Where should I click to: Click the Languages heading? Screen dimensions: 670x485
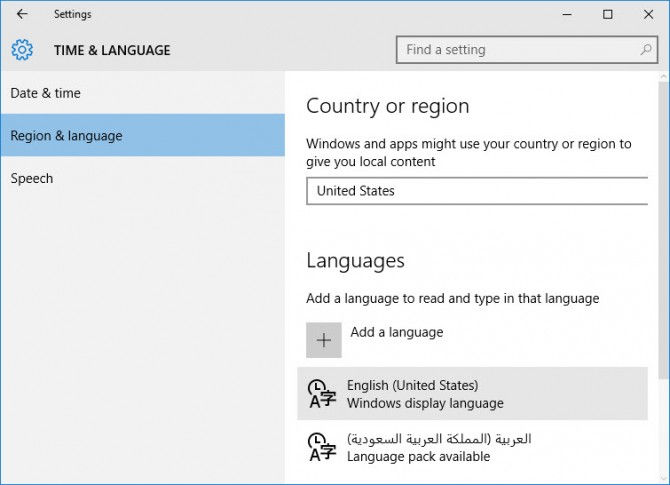(356, 261)
